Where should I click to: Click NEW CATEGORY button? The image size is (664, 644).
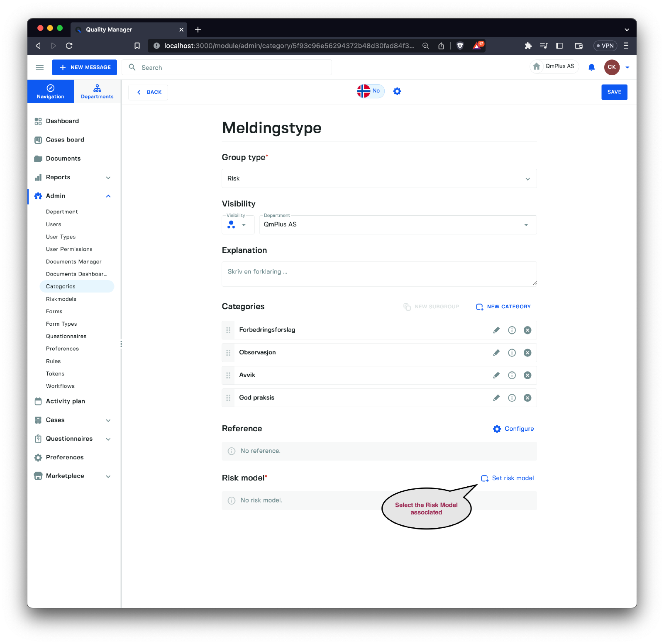503,307
